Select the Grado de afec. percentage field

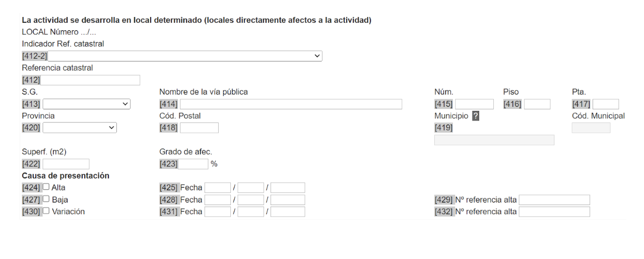(x=193, y=164)
